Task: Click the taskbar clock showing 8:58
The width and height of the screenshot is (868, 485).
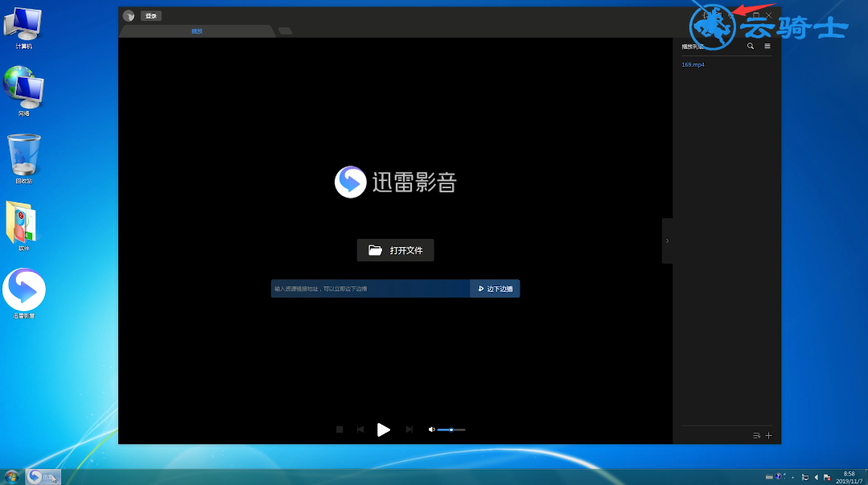Action: (849, 477)
